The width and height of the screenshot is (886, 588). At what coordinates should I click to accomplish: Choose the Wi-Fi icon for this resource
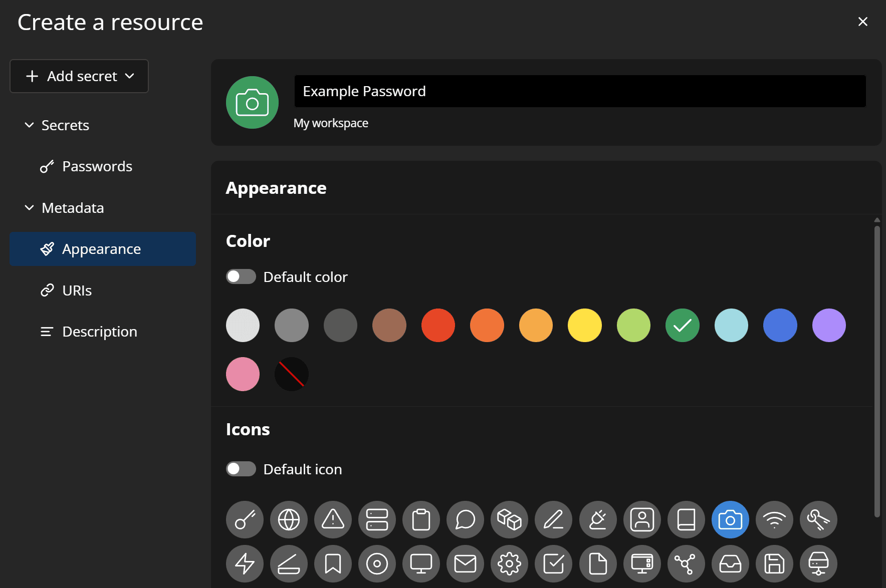click(x=774, y=519)
